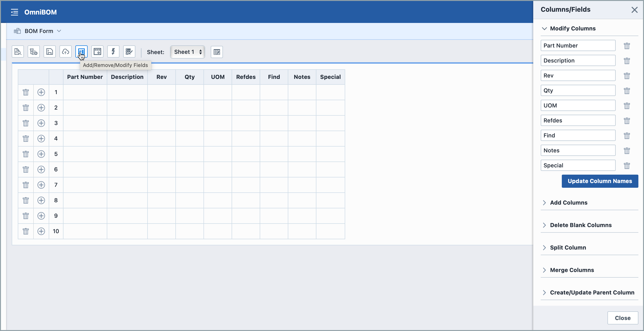Click the add hierarchy toolbar icon

tap(33, 52)
